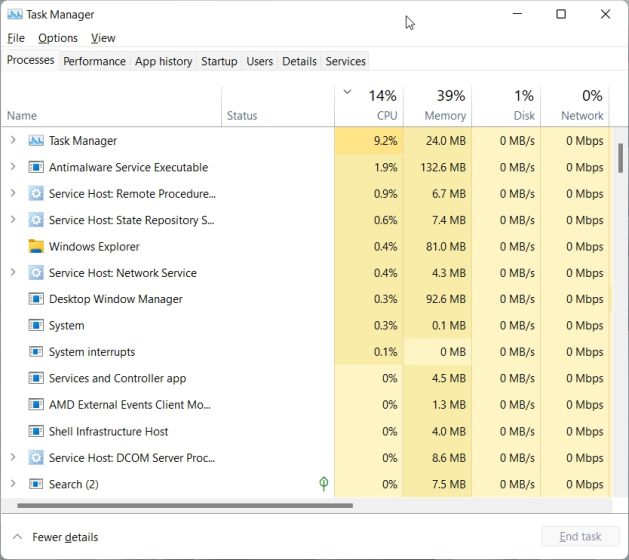This screenshot has width=629, height=560.
Task: Click the Service Host Network Service gear icon
Action: click(x=36, y=273)
